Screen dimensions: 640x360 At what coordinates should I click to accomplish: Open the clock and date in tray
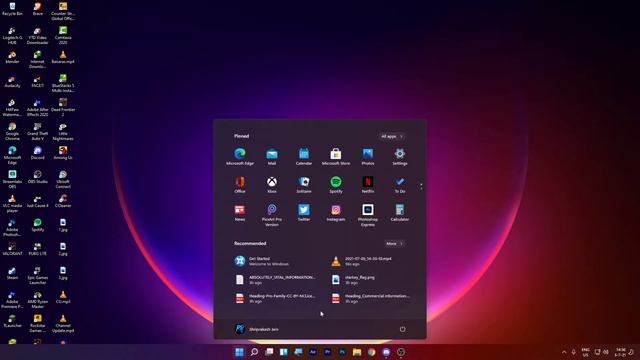tap(620, 352)
